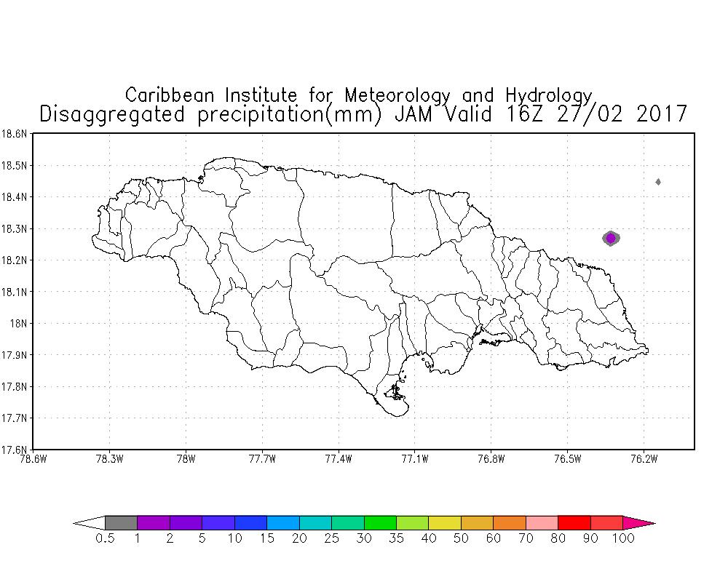The image size is (728, 582).
Task: Click the small gray diamond marker offshore
Action: [x=658, y=182]
